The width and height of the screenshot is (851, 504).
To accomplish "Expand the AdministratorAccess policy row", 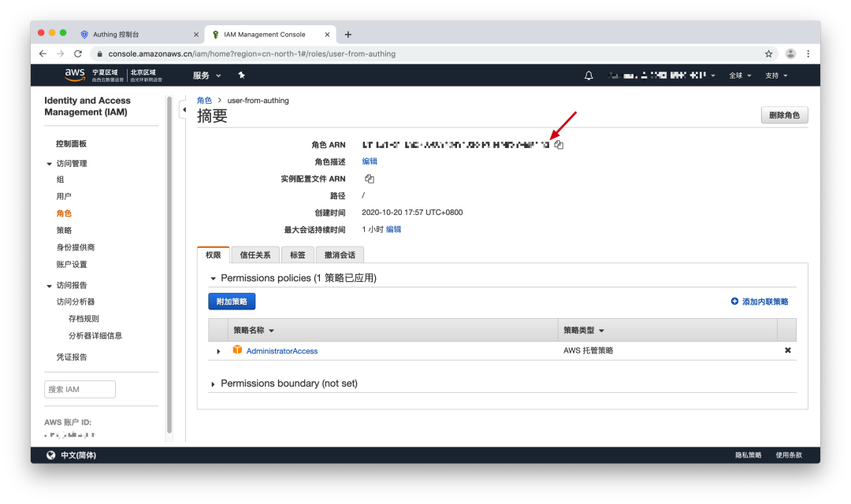I will pyautogui.click(x=218, y=351).
